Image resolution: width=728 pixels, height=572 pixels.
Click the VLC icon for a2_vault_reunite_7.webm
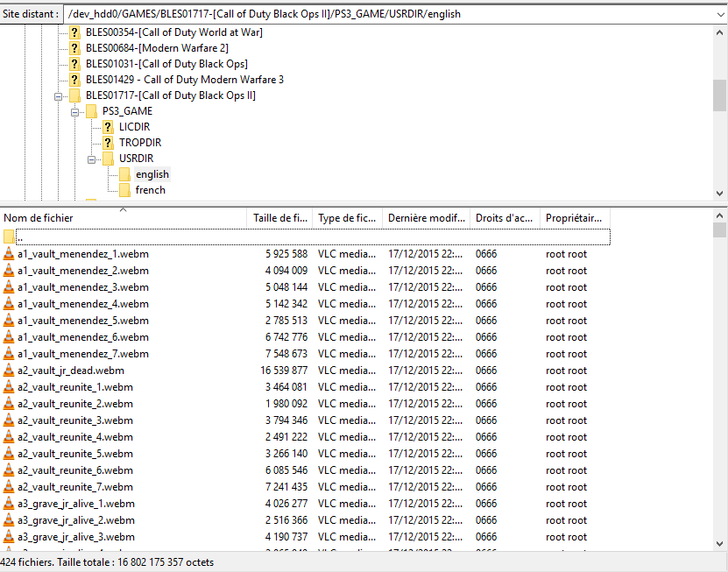pyautogui.click(x=9, y=487)
